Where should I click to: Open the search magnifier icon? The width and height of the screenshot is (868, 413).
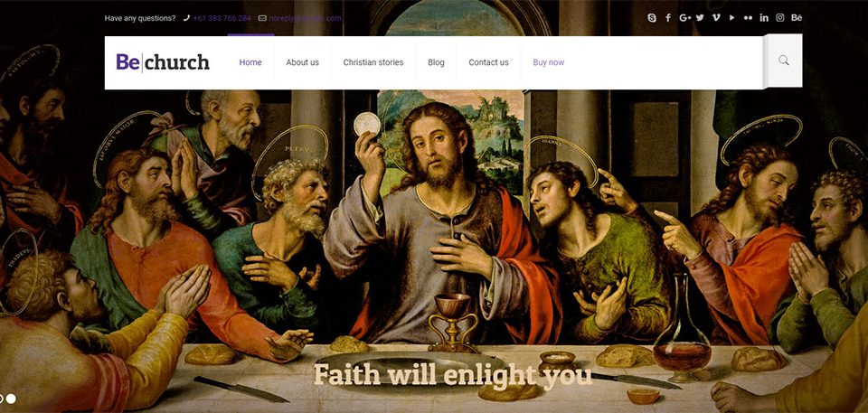[783, 61]
